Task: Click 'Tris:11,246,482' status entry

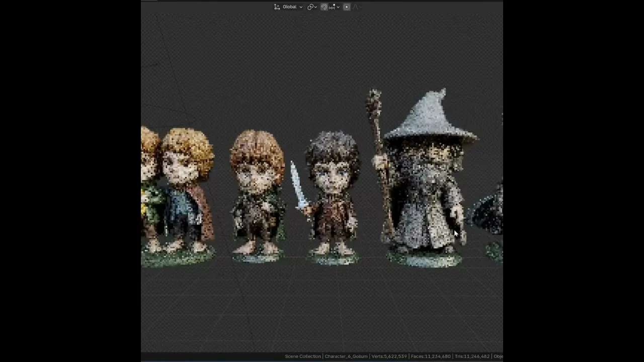Action: click(472, 356)
